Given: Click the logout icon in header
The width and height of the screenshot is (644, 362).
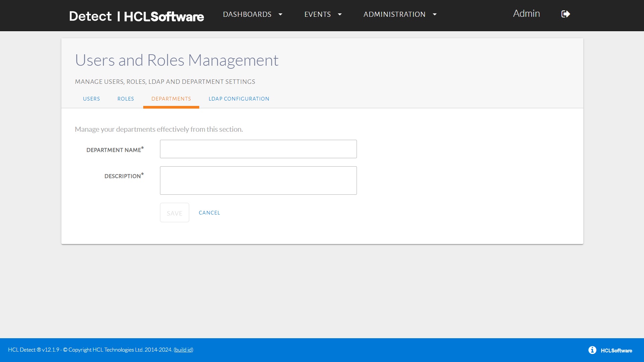Looking at the screenshot, I should [x=566, y=14].
